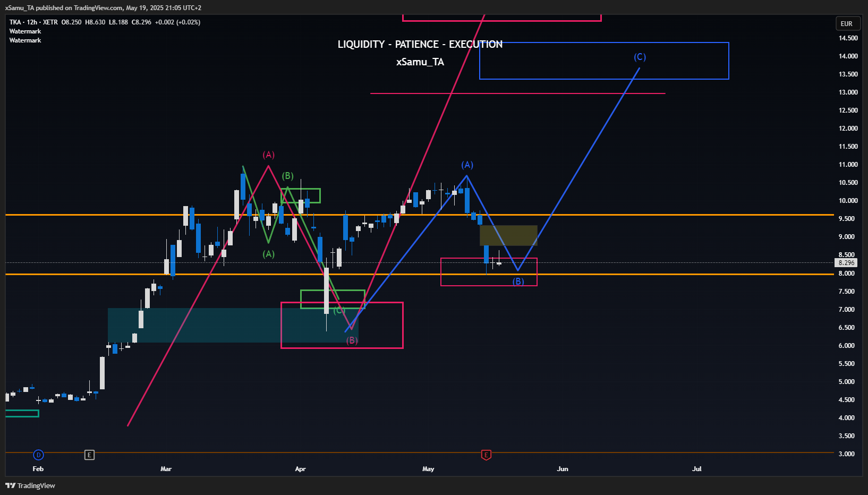Screen dimensions: 868x495
Task: Click the first Watermark indicator label
Action: pos(25,31)
